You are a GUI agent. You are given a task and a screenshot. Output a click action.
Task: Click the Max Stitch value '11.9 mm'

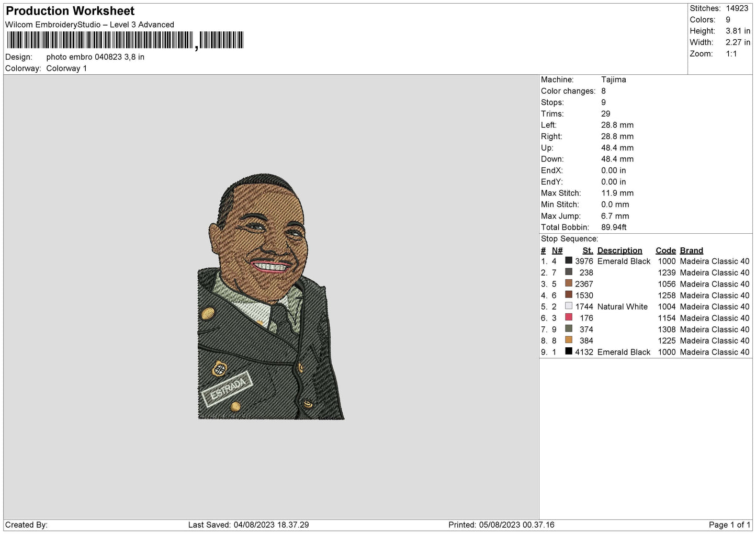617,193
